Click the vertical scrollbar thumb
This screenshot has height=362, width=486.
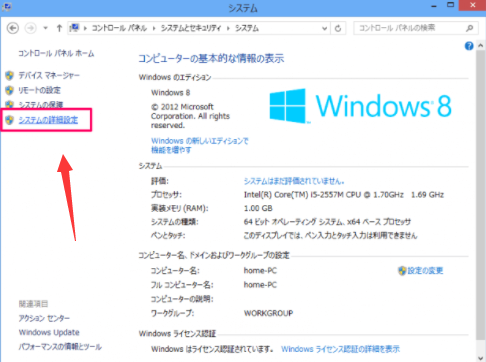coord(481,195)
